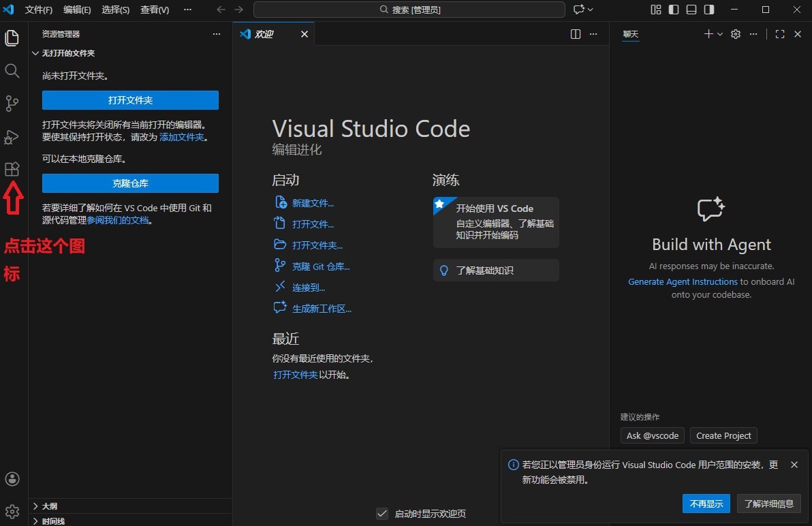Open the new chat dropdown arrow
Screen dimensions: 812x526
(720, 34)
